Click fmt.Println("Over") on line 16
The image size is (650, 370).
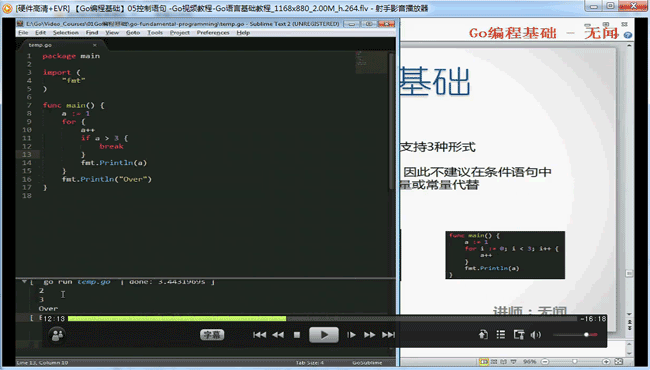tap(107, 179)
